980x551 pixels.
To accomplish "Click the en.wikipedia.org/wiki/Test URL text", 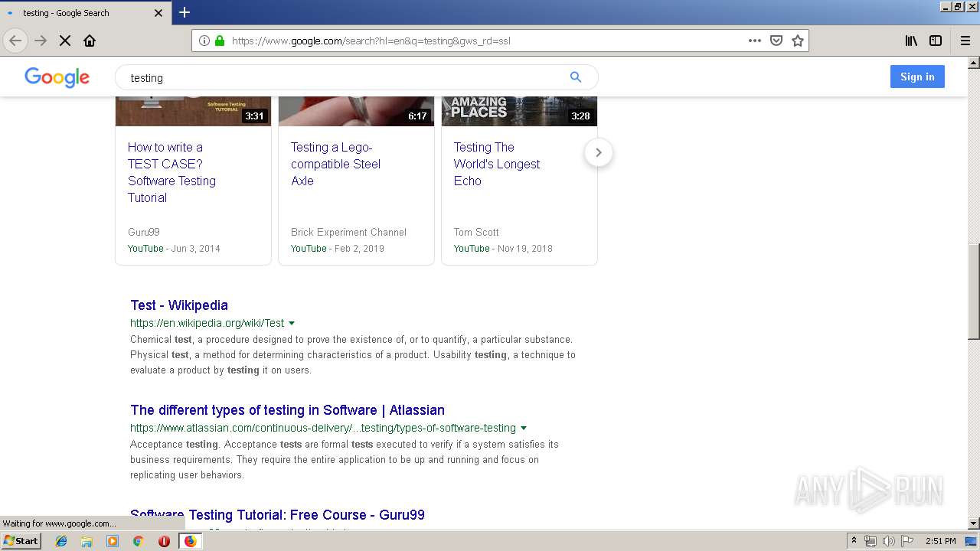I will coord(207,323).
